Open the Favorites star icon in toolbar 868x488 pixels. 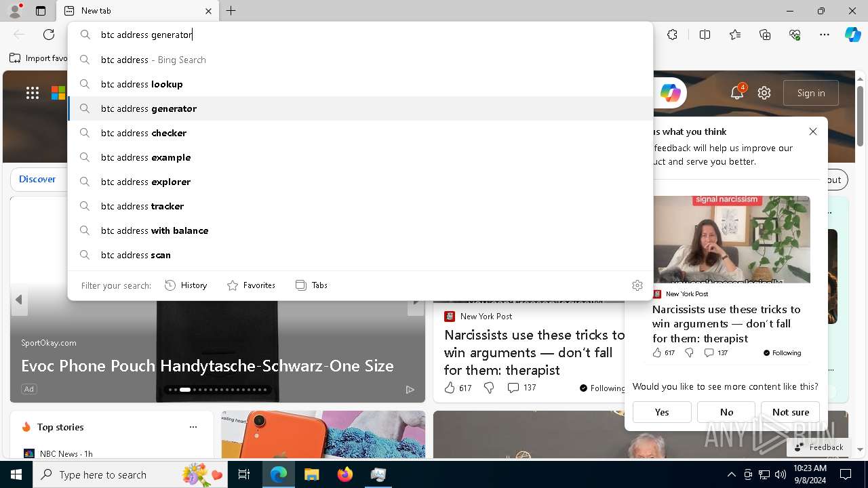735,35
